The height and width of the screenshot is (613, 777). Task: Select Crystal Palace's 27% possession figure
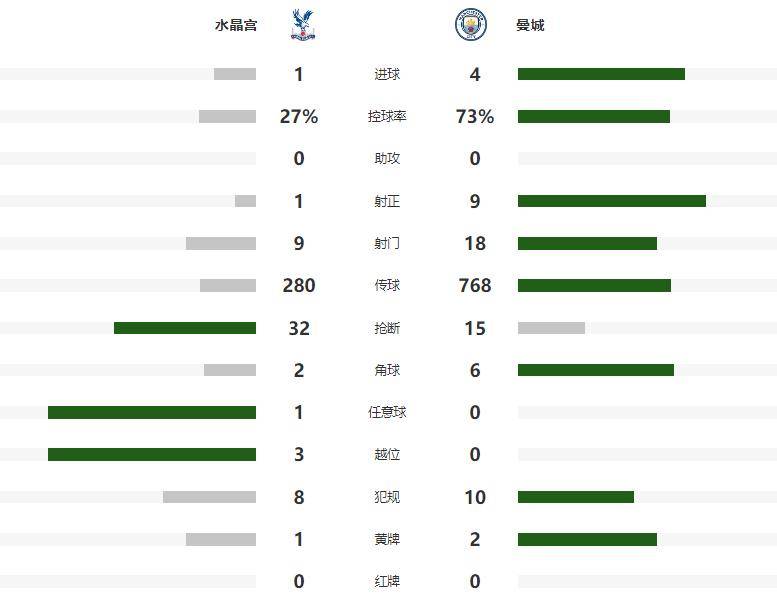299,116
